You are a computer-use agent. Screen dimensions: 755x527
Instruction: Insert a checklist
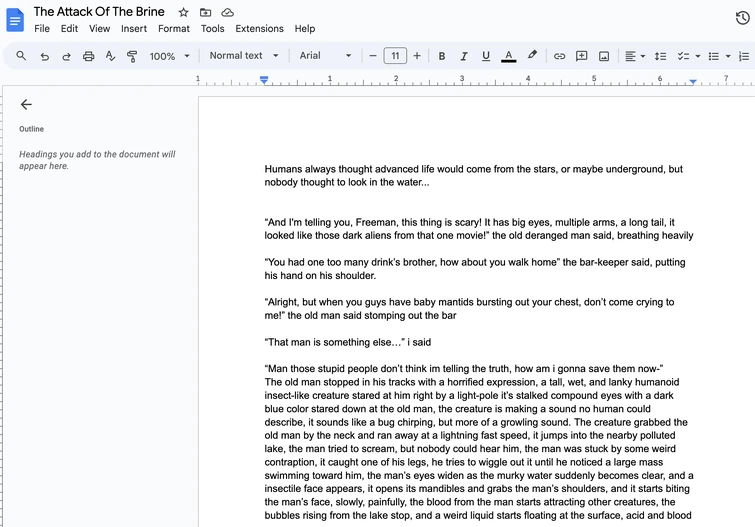point(683,56)
